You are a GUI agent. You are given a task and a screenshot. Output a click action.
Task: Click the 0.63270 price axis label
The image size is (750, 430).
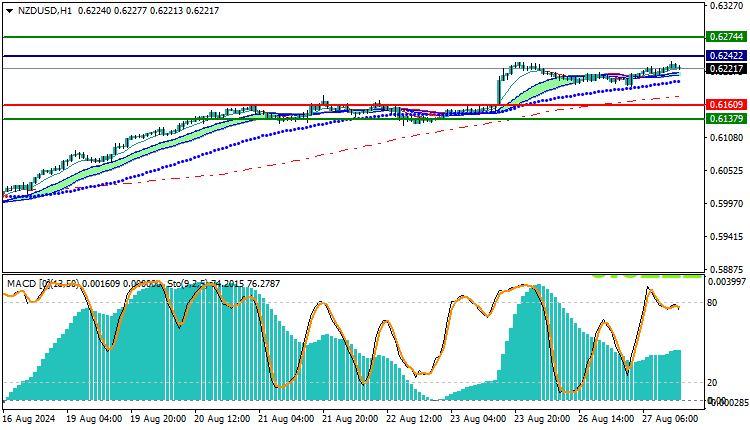(726, 6)
